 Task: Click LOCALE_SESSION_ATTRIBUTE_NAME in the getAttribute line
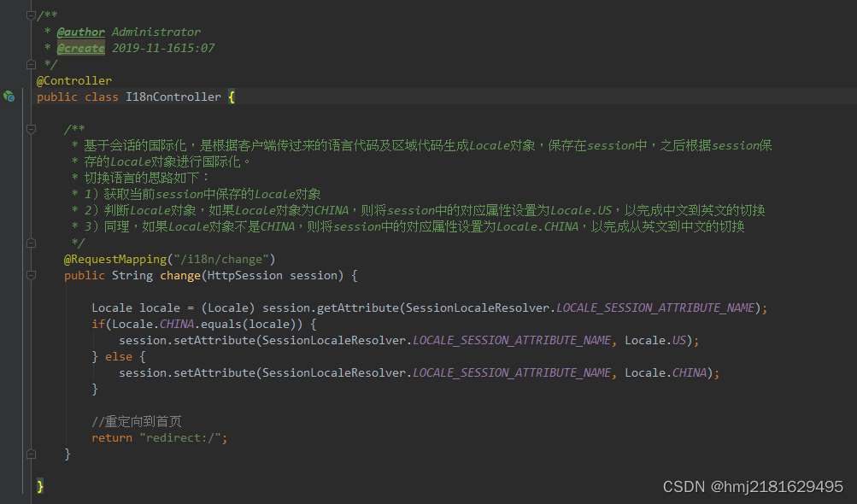655,308
